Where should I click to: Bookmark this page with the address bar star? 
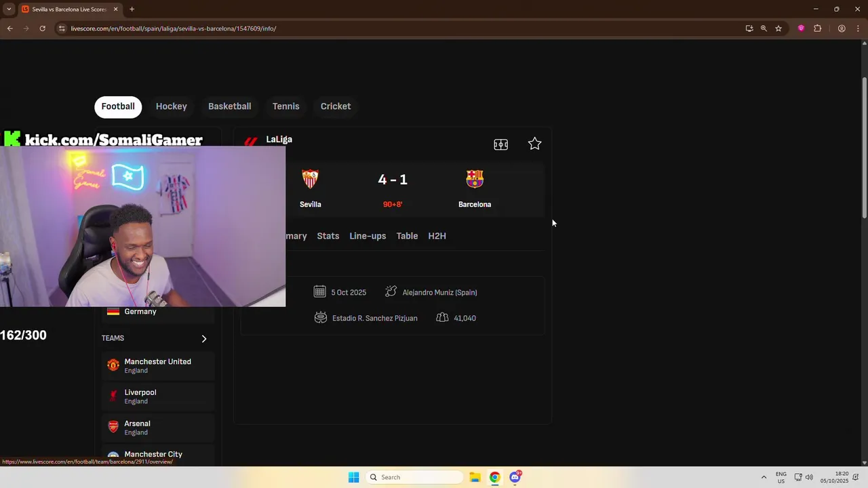(x=778, y=28)
